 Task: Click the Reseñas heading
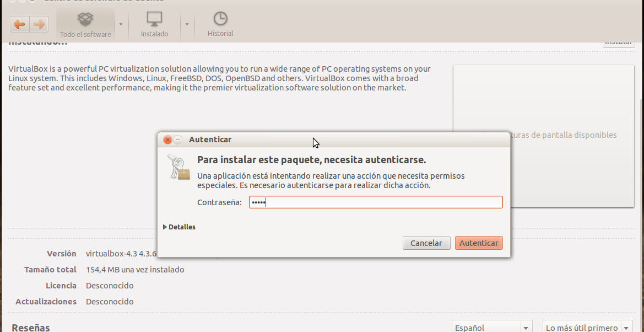[x=31, y=328]
